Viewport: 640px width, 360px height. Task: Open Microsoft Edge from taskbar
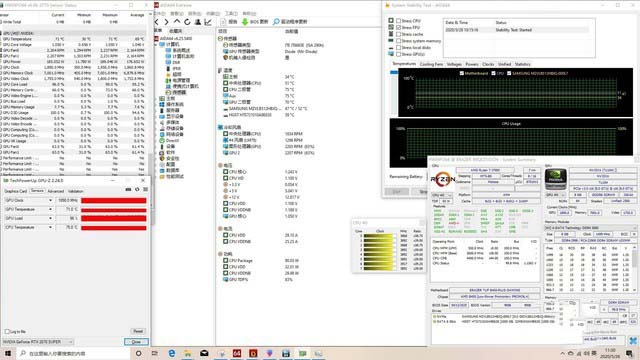[x=171, y=353]
